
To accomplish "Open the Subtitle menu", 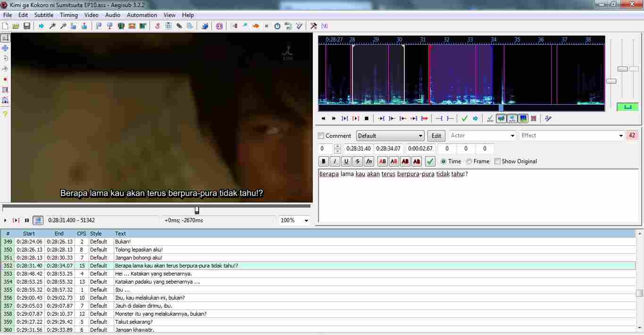I will click(44, 15).
